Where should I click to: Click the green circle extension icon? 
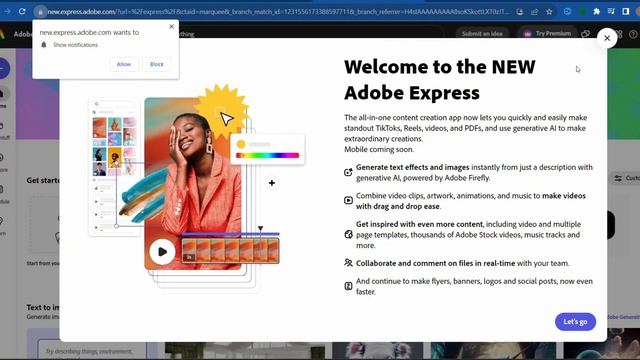coord(582,11)
